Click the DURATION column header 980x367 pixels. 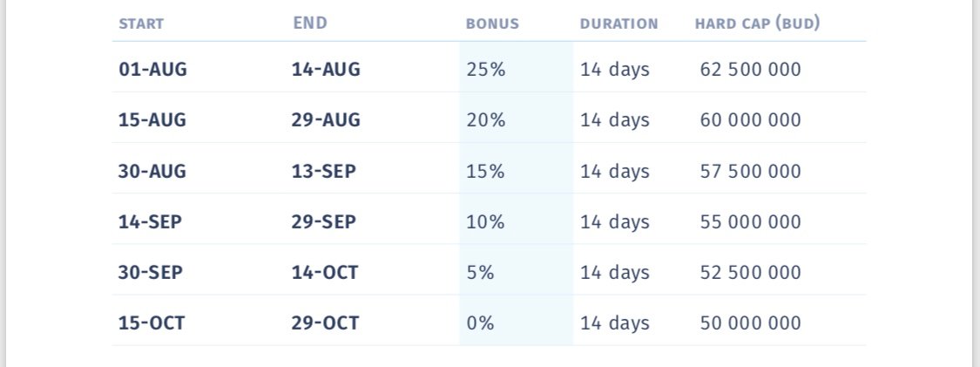coord(618,24)
